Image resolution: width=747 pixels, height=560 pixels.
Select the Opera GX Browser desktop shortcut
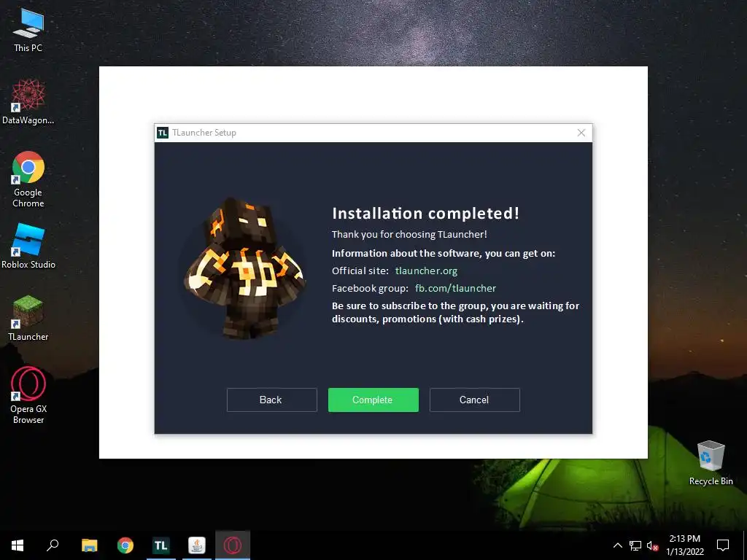point(28,394)
